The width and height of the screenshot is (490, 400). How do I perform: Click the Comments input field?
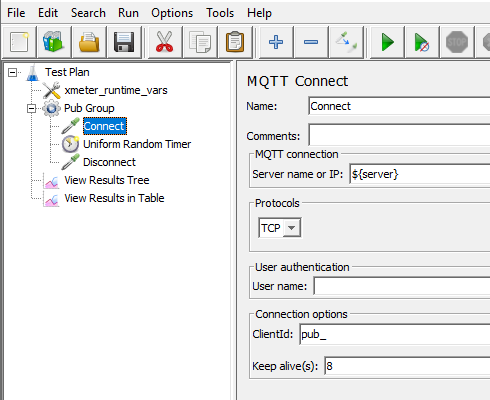pos(399,134)
